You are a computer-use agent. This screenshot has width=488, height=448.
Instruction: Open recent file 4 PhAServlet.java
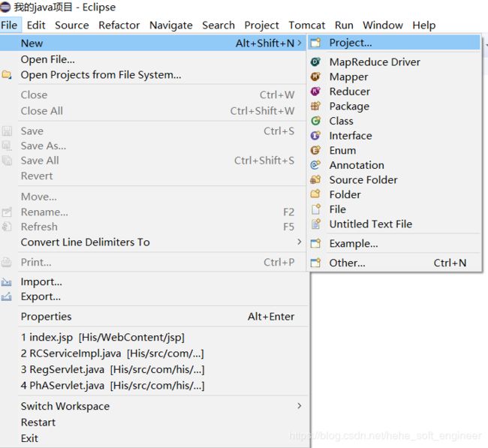click(113, 386)
